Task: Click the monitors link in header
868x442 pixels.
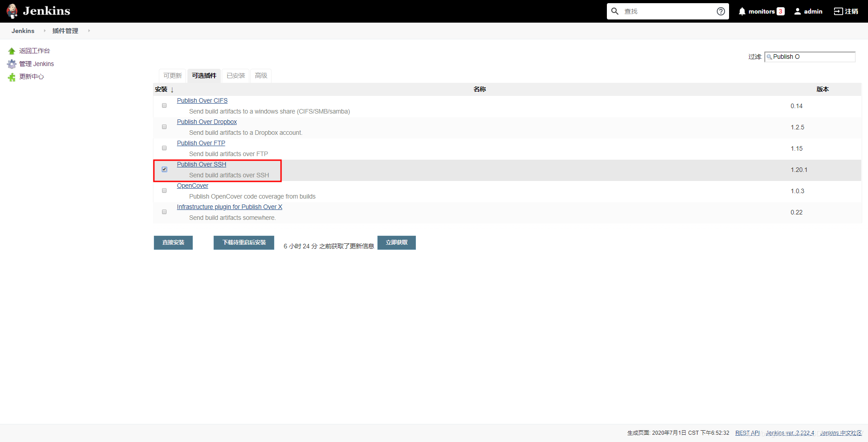Action: click(761, 11)
